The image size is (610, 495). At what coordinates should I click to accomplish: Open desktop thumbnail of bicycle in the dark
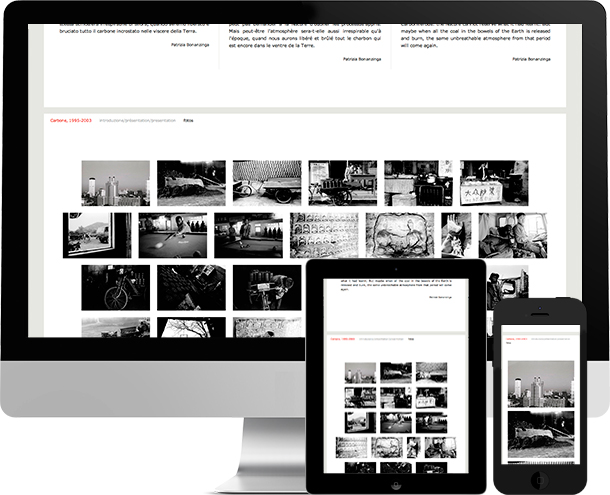pos(116,288)
